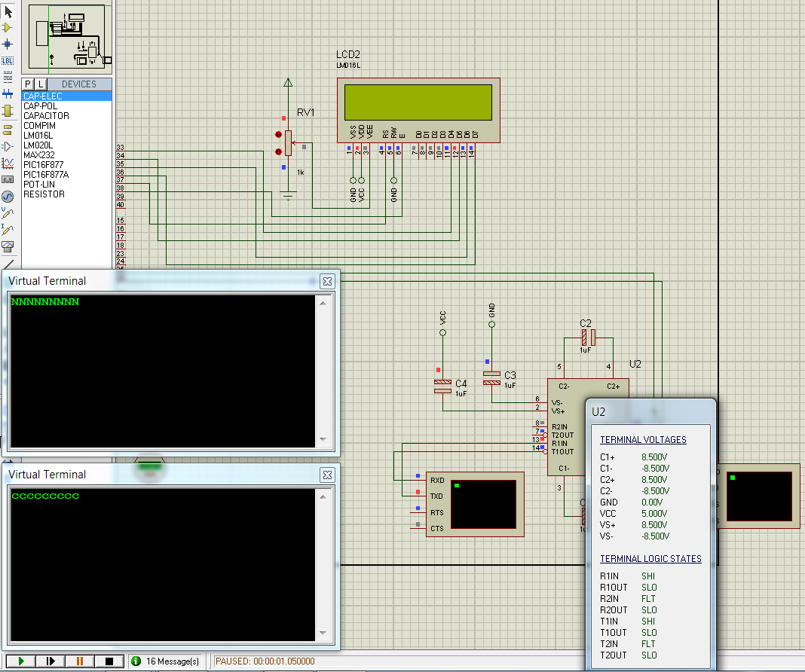The image size is (805, 672).
Task: Activate the Component Mode tool
Action: pos(8,27)
